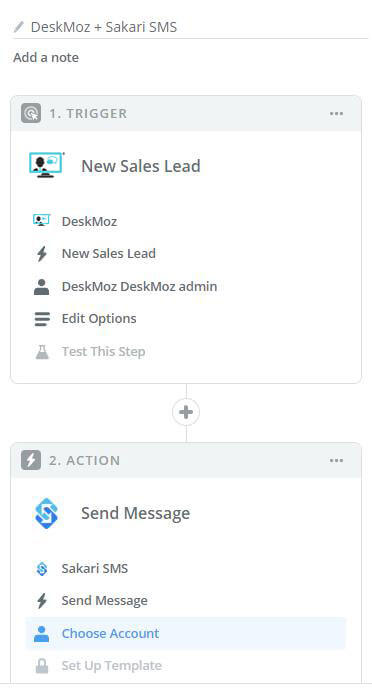The image size is (372, 695).
Task: Select DeskMoz app row in trigger
Action: pyautogui.click(x=185, y=221)
